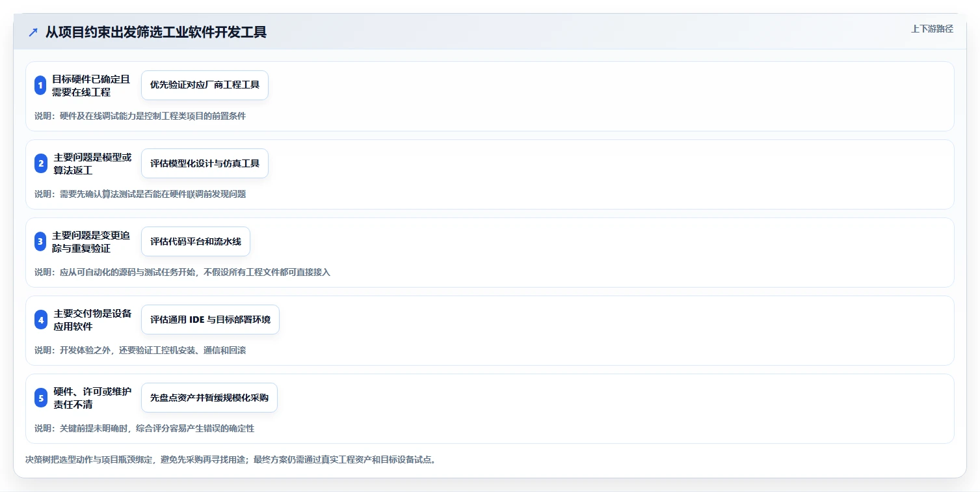Click the 优先验证对应厂商工程工具 button
Image resolution: width=980 pixels, height=492 pixels.
(x=205, y=85)
